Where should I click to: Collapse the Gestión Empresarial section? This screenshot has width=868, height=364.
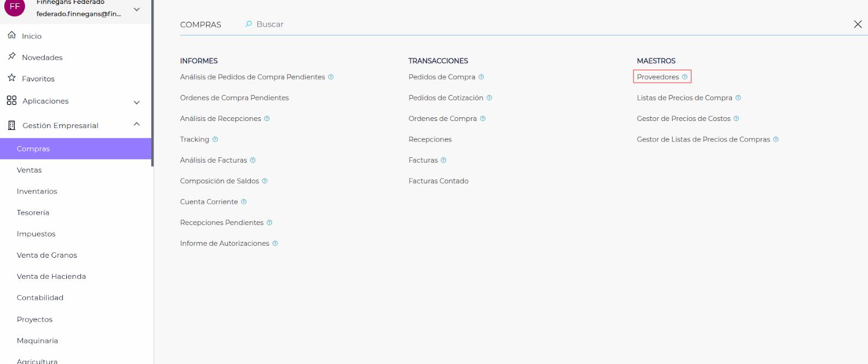coord(137,124)
